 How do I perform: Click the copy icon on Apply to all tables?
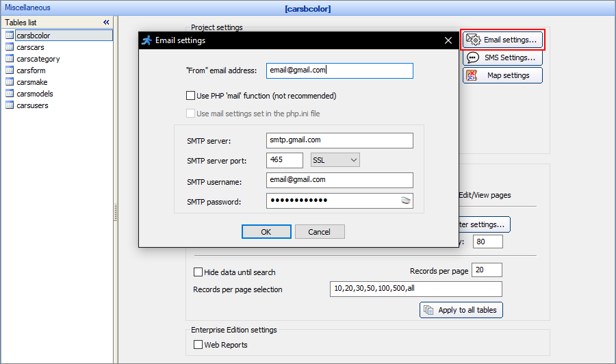tap(428, 310)
